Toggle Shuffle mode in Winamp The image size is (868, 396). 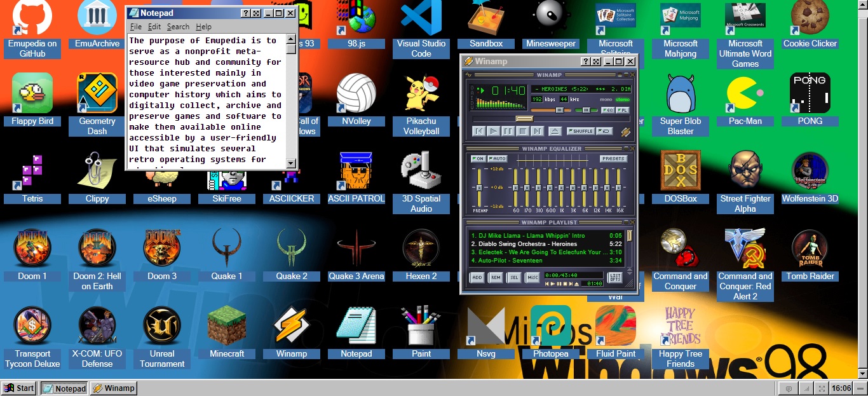click(579, 131)
